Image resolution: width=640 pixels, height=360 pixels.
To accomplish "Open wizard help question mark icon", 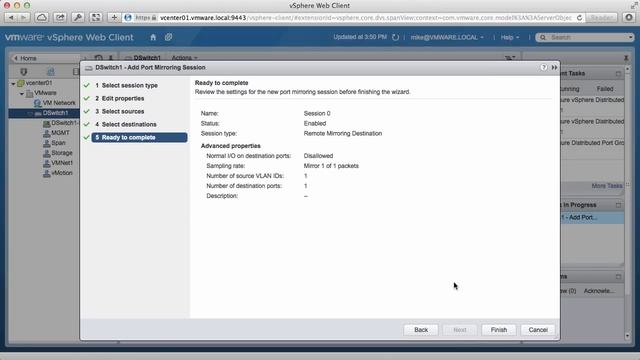I will 544,67.
